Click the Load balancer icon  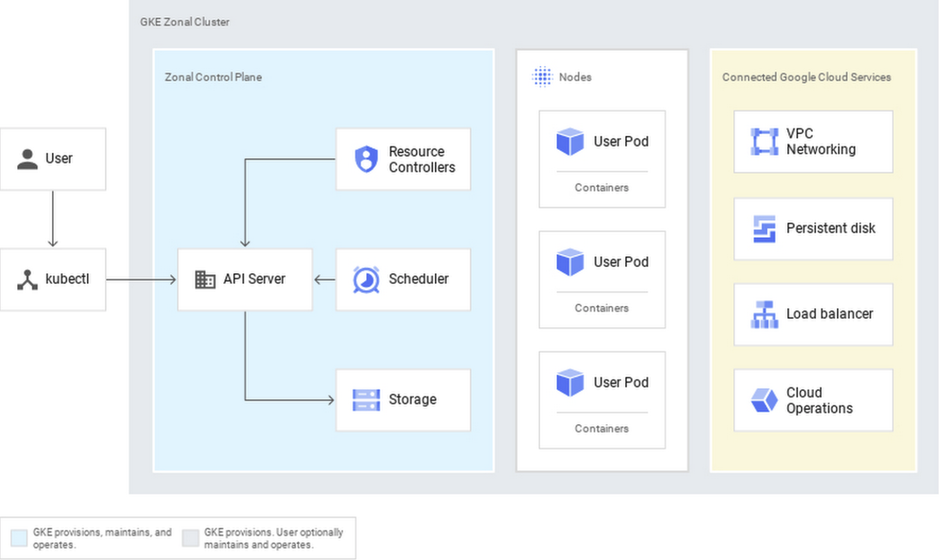tap(764, 314)
